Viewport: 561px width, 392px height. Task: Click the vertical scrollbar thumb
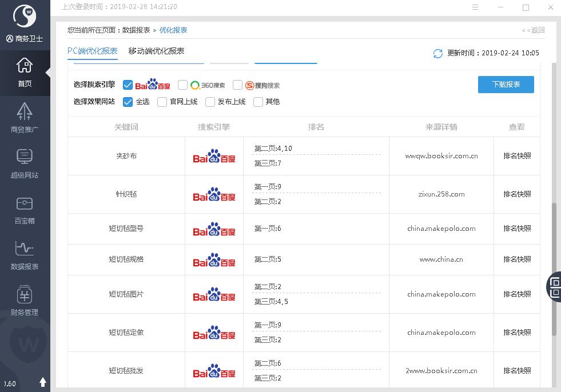(554, 269)
